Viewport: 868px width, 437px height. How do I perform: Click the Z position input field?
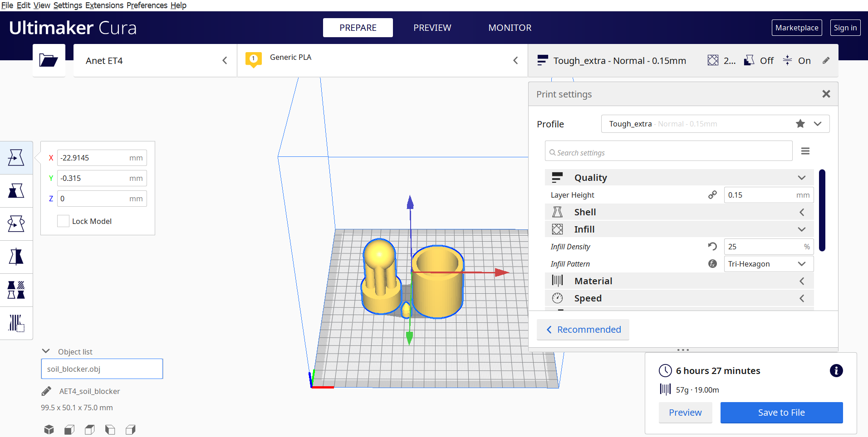click(x=102, y=199)
